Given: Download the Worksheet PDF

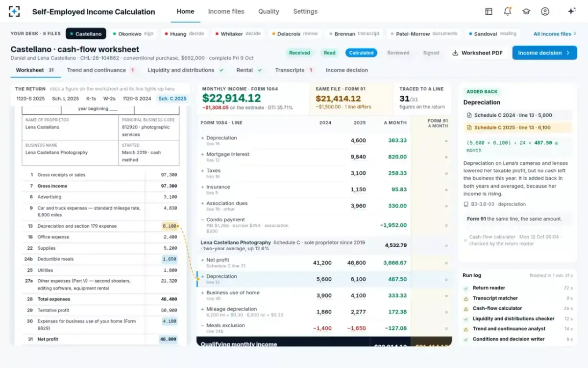Looking at the screenshot, I should tap(477, 53).
